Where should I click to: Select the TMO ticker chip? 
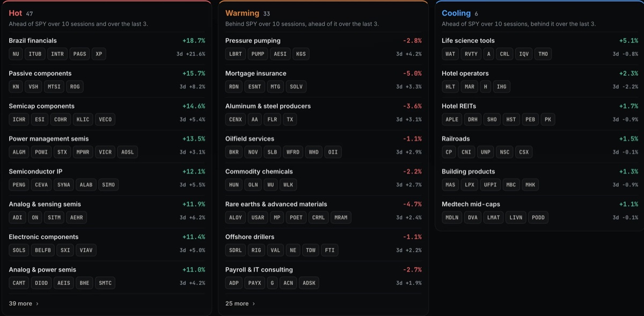543,54
